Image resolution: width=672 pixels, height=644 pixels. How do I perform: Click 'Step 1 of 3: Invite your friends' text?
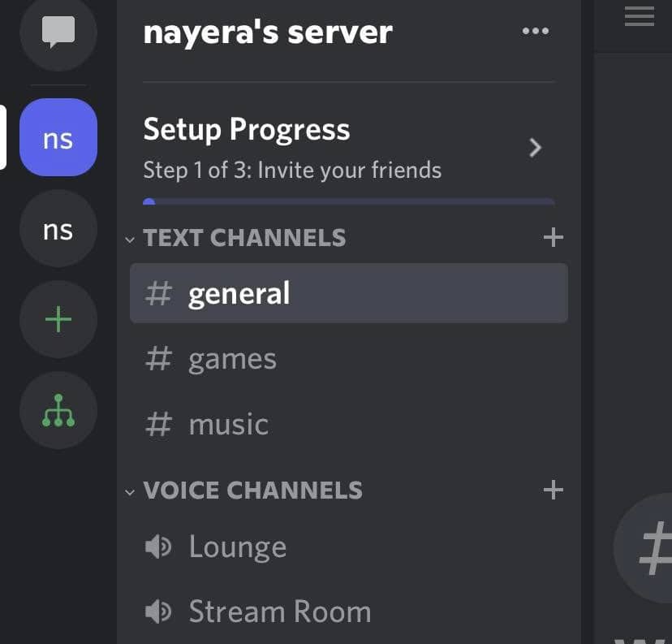click(x=292, y=170)
